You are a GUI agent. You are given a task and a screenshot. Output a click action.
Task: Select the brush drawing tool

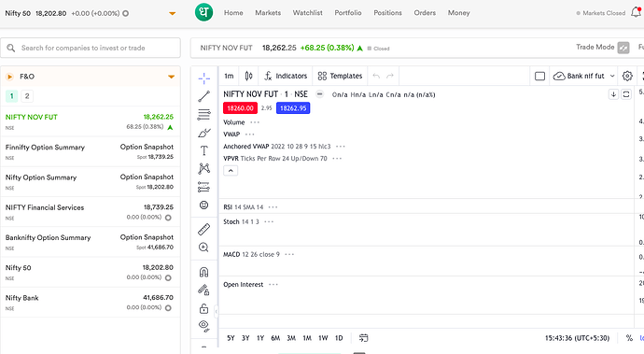203,133
